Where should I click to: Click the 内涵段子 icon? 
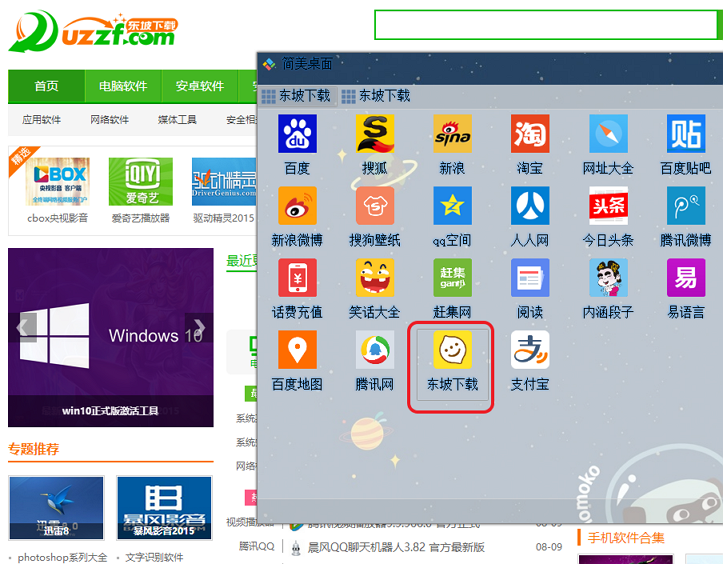608,278
